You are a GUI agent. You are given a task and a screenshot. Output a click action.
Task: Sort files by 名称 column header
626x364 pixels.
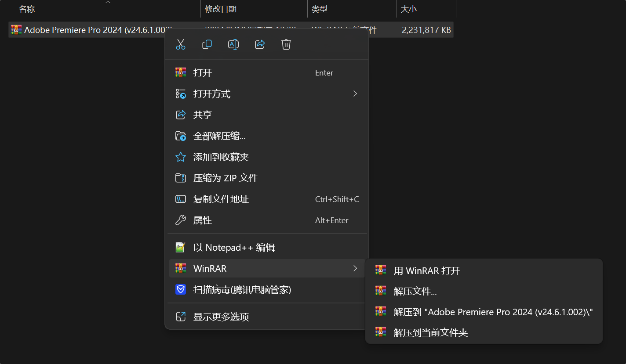point(27,9)
